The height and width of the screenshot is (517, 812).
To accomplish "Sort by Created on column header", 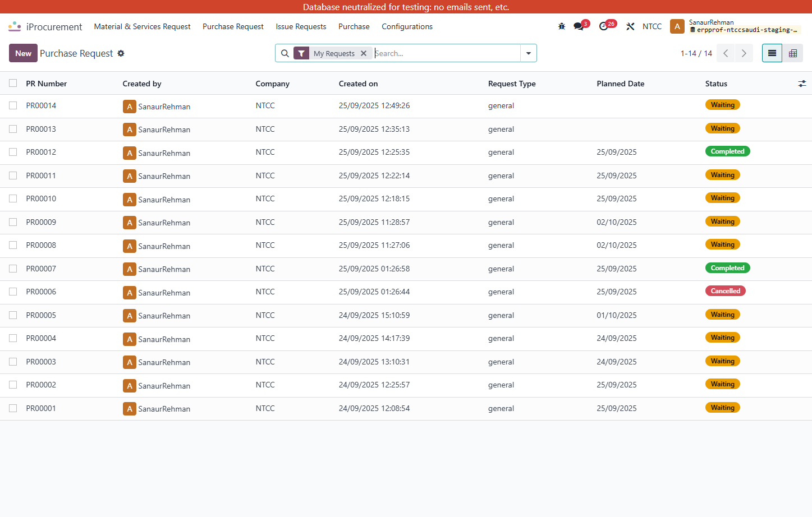I will 358,84.
